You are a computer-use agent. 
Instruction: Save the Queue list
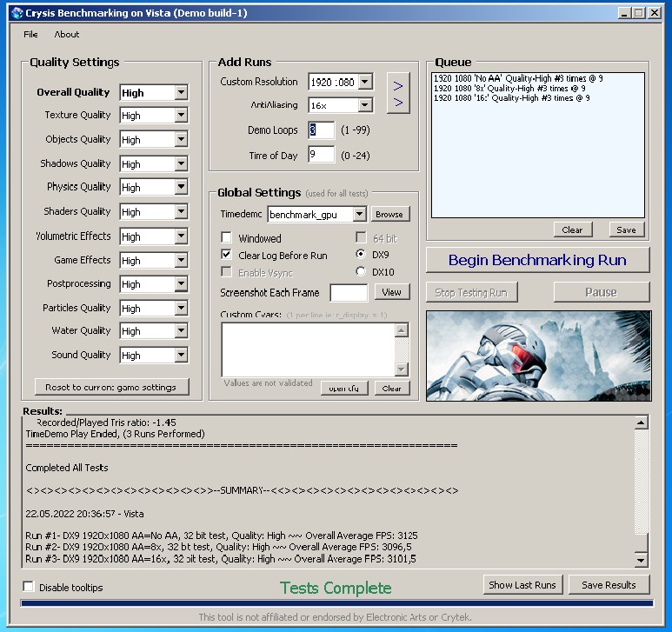point(626,230)
